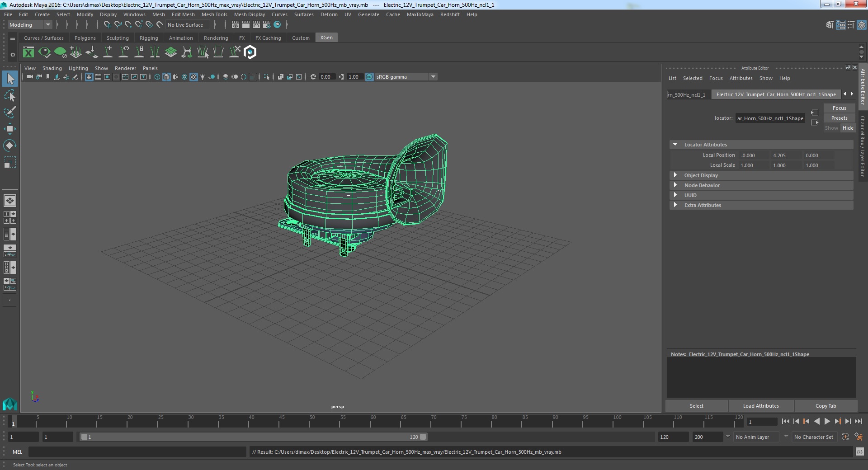Open the Modeling menu set dropdown
The width and height of the screenshot is (868, 470).
click(30, 25)
